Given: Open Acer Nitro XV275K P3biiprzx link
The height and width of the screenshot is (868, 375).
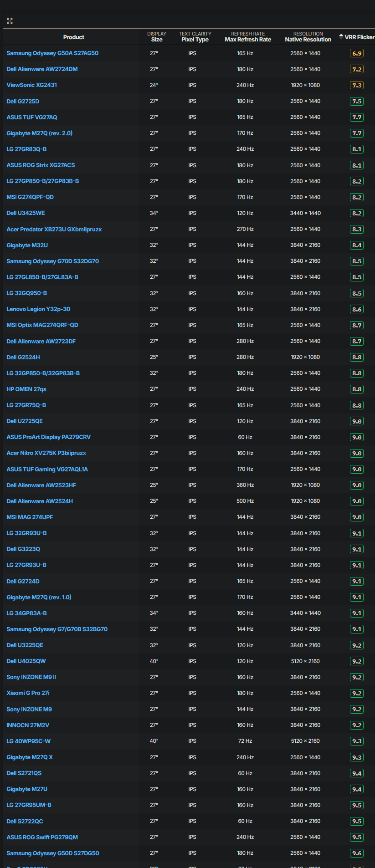Looking at the screenshot, I should 46,453.
